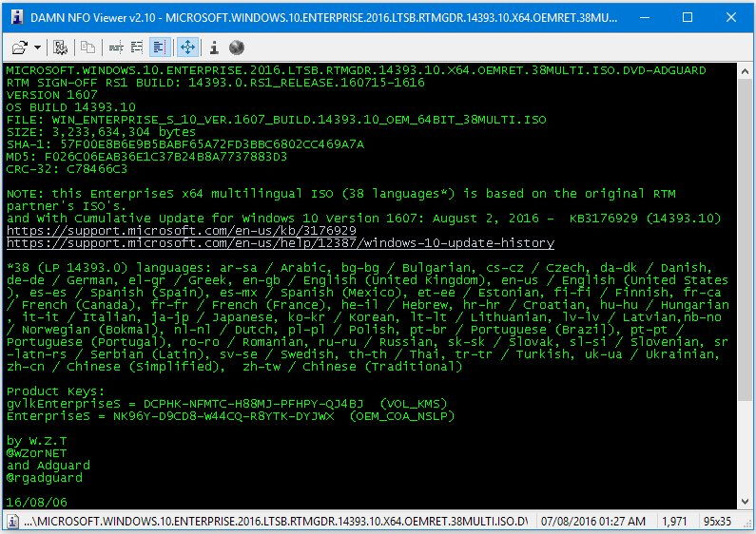Click the options/preferences toolbar icon
Image resolution: width=756 pixels, height=534 pixels.
click(x=61, y=48)
